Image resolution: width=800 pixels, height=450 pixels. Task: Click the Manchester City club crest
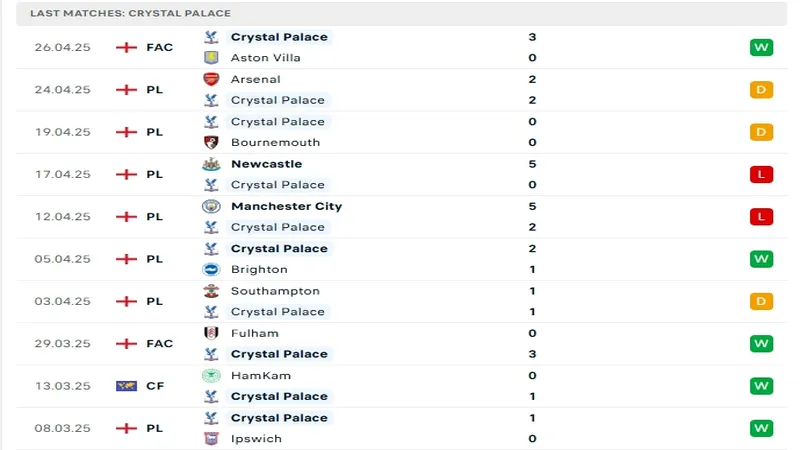coord(211,206)
